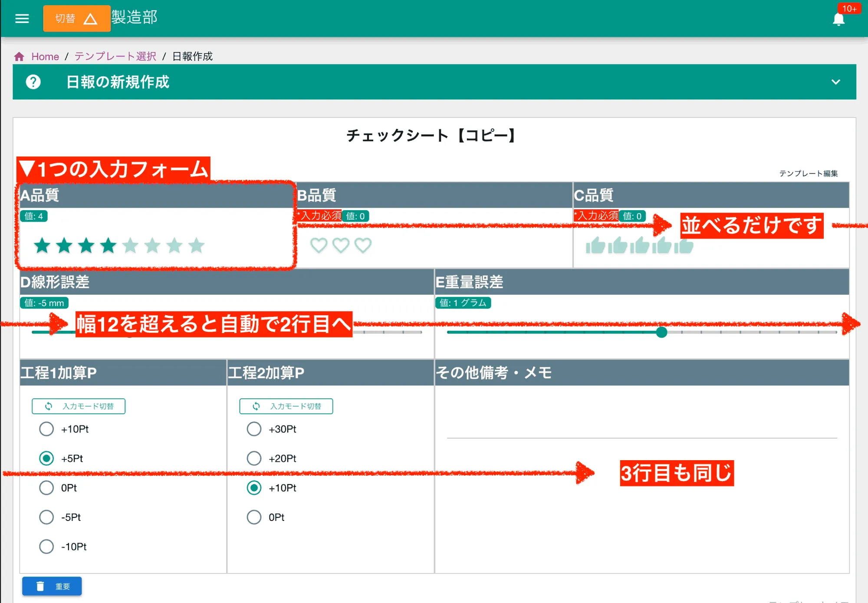The width and height of the screenshot is (868, 603).
Task: Select the +10Pt radio in 工程1加算P
Action: 46,429
